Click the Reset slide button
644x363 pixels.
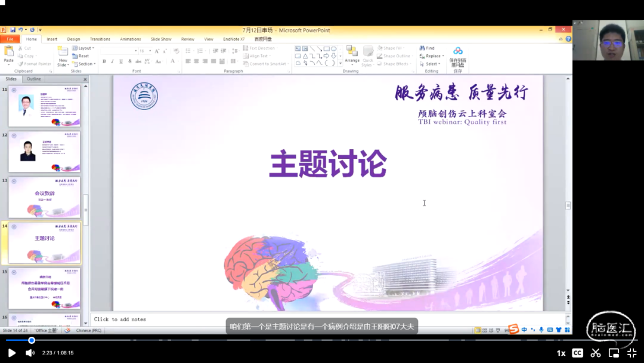[81, 56]
